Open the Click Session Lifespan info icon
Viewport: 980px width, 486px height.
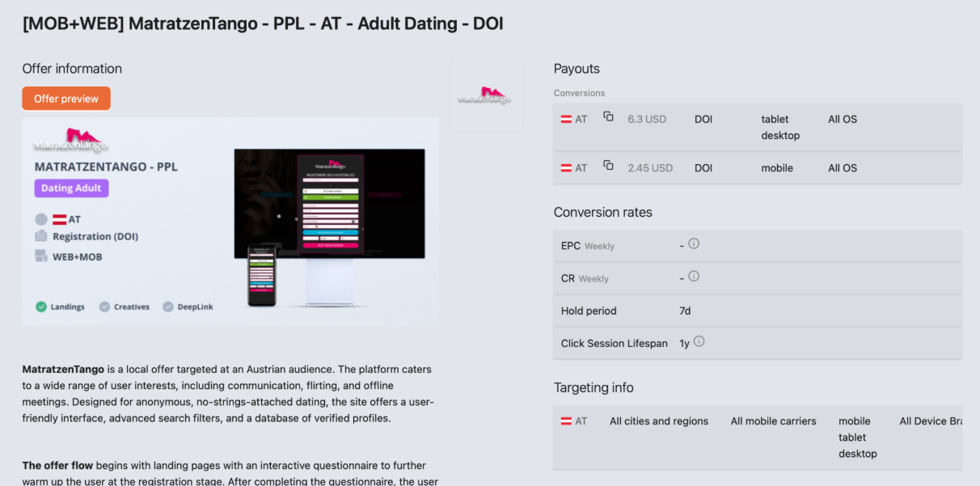tap(699, 341)
